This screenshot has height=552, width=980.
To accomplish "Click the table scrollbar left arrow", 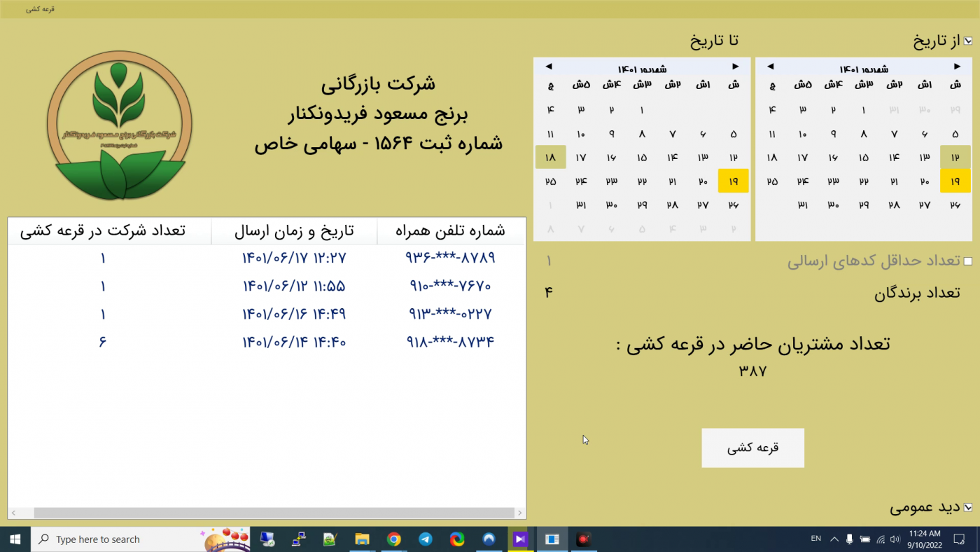I will click(13, 513).
